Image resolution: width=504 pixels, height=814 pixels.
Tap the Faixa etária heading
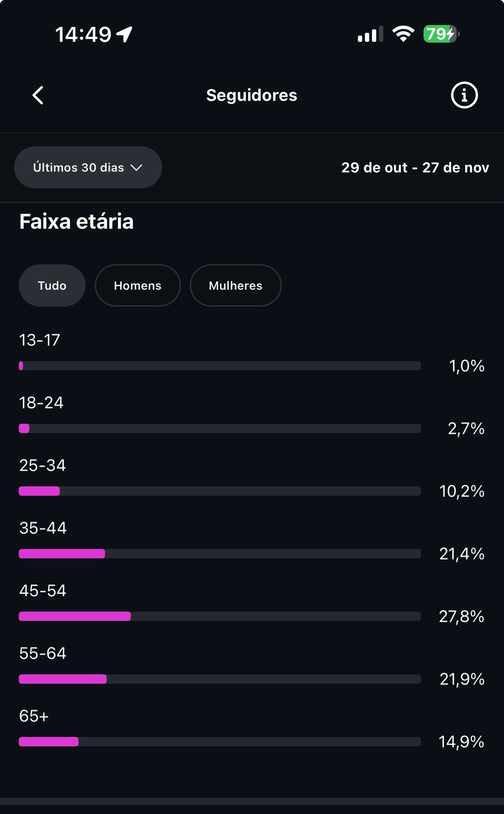click(x=77, y=222)
